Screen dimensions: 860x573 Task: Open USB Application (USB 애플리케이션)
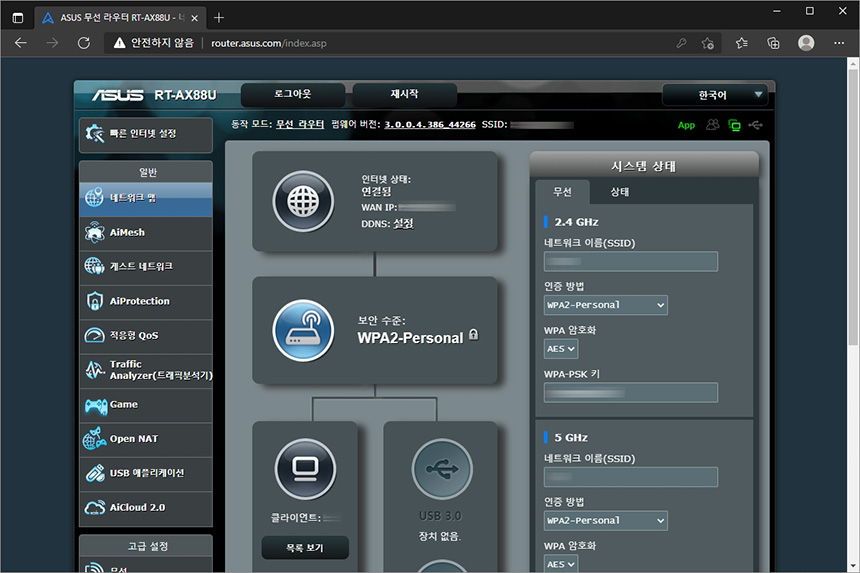point(146,473)
